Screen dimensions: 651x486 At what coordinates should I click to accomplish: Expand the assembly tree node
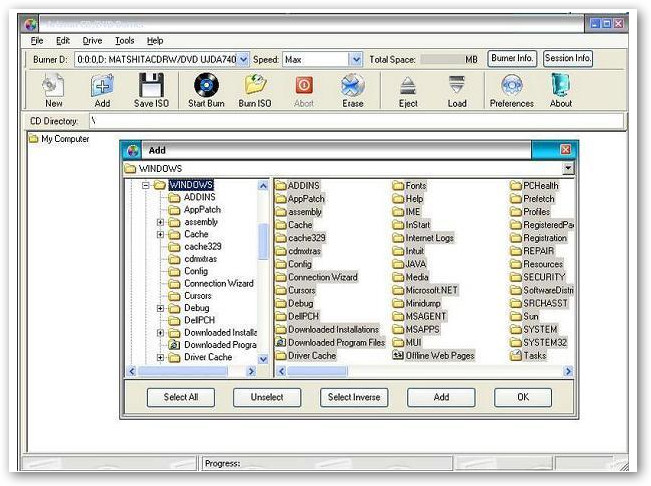pyautogui.click(x=161, y=222)
